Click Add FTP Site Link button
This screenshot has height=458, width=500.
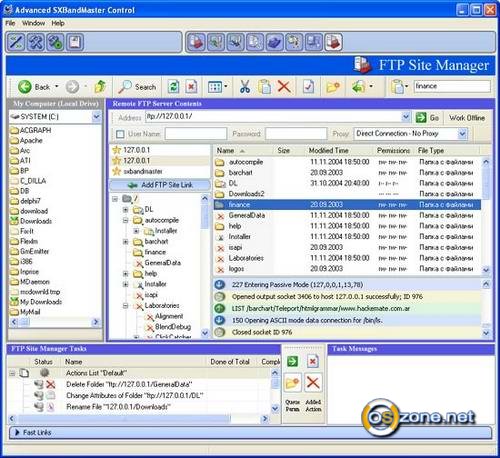tap(160, 185)
